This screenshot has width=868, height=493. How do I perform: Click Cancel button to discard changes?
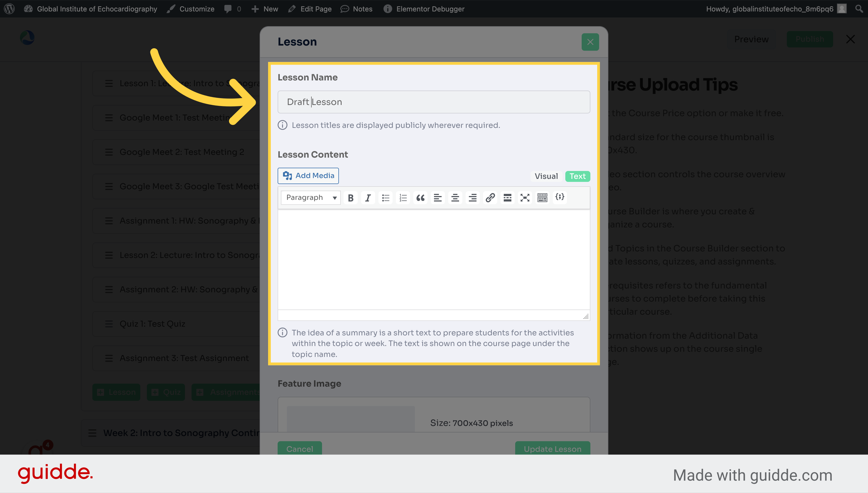(300, 449)
